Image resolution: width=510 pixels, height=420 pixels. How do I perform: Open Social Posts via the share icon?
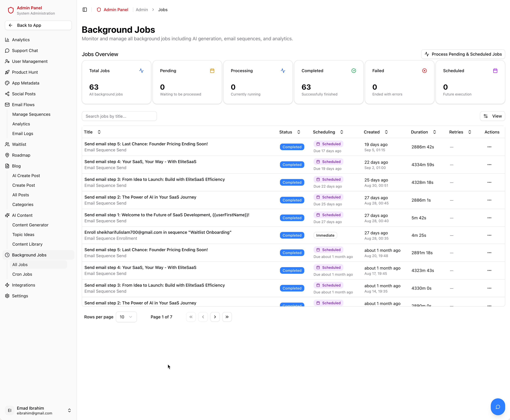(x=7, y=94)
